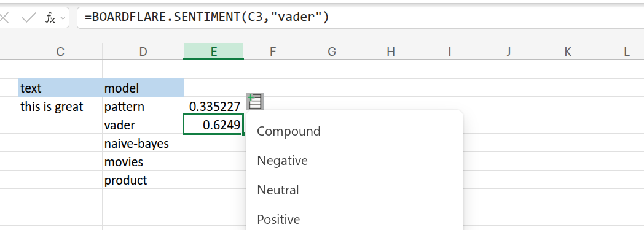Select column D header

[x=143, y=52]
